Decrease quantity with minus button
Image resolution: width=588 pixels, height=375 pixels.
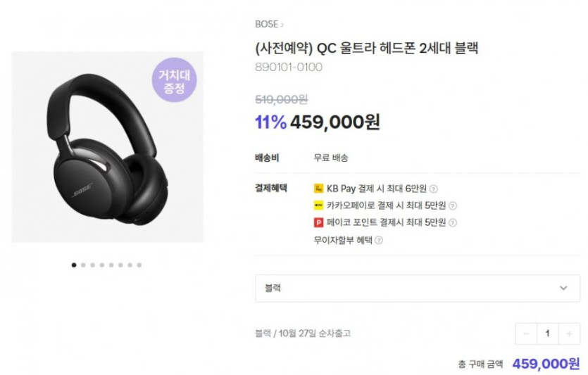point(526,333)
